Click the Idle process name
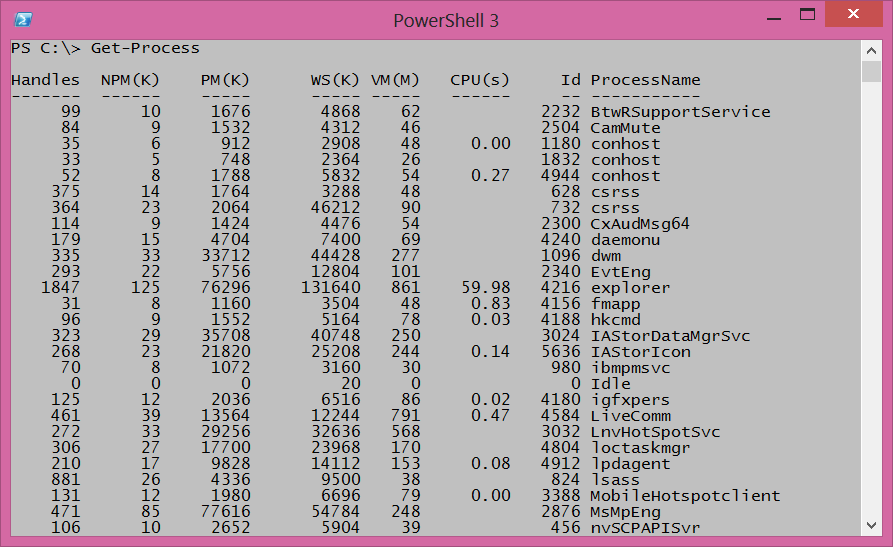The height and width of the screenshot is (547, 893). [x=610, y=384]
